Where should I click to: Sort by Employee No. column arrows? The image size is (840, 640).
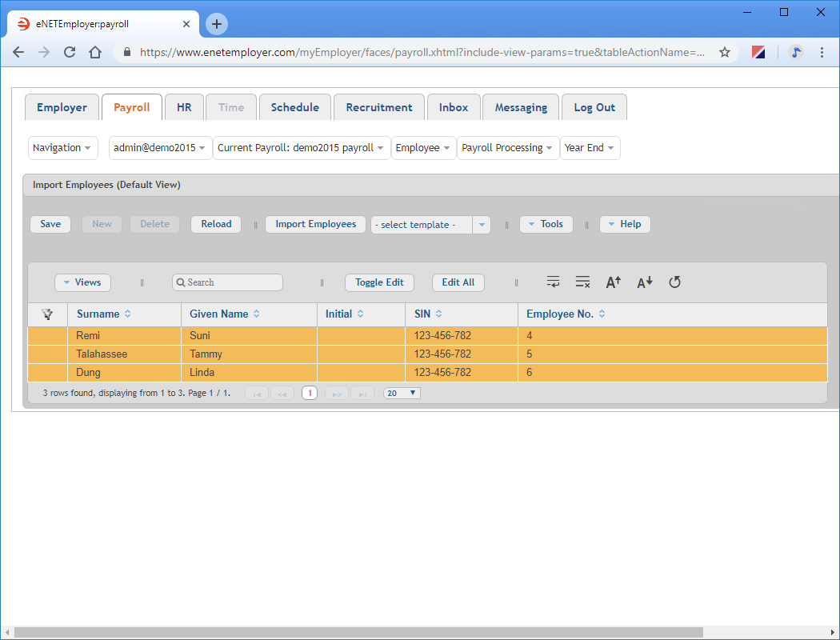coord(602,314)
